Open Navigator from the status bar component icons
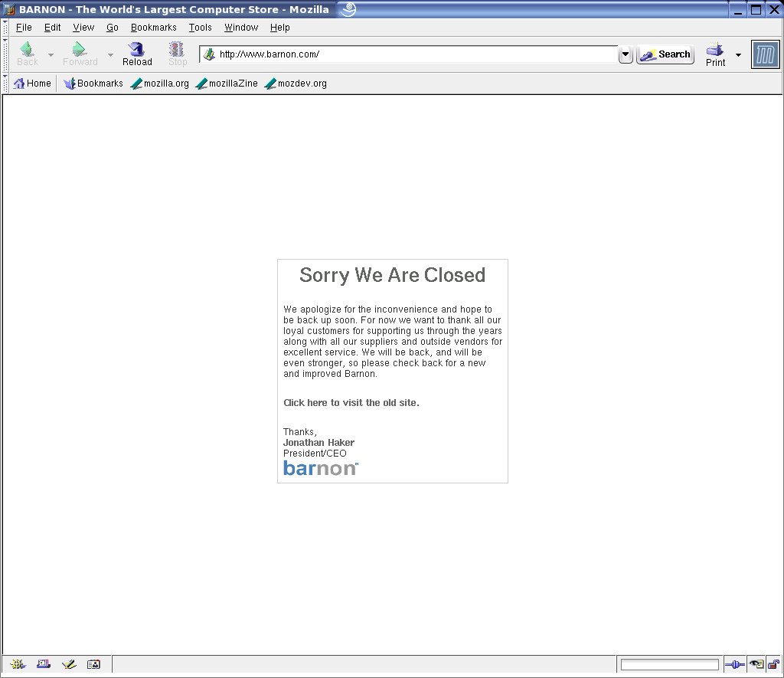The height and width of the screenshot is (678, 784). coord(18,664)
